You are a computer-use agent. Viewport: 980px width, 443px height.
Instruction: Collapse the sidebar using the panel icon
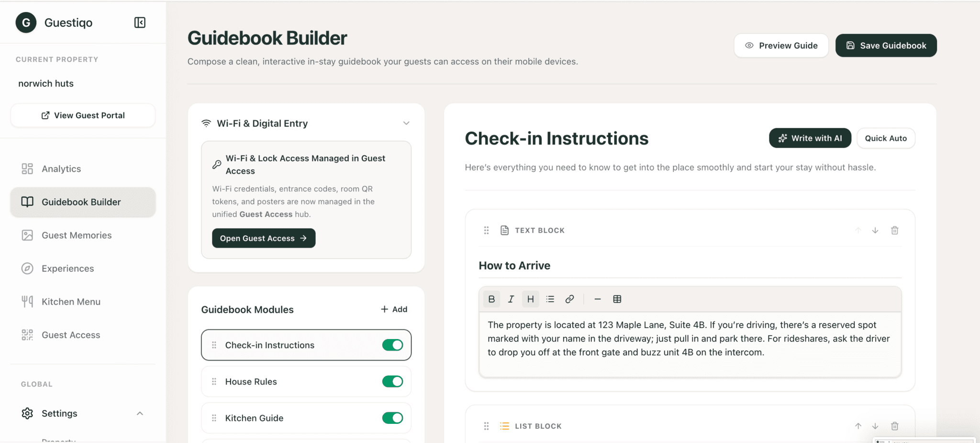(140, 23)
